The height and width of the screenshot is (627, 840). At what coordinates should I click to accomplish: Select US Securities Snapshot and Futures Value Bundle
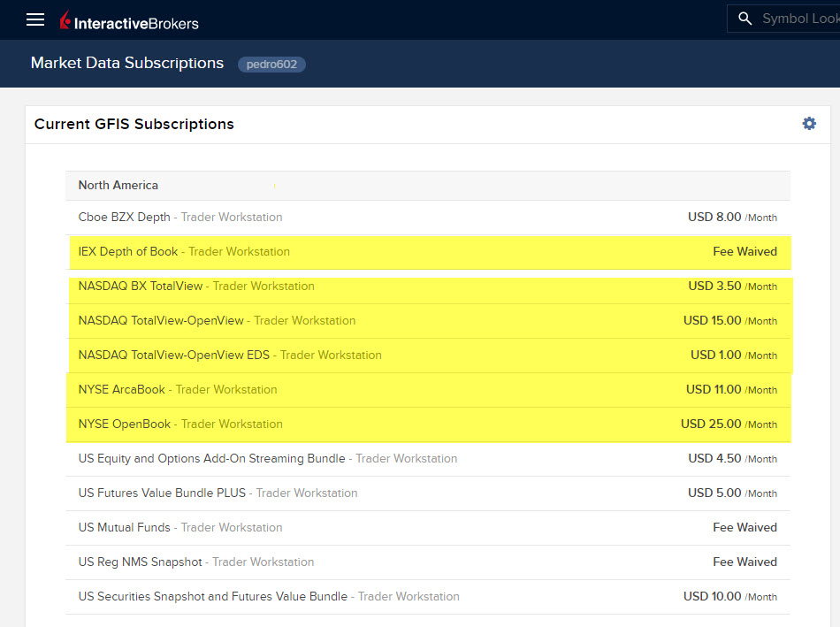click(x=427, y=596)
